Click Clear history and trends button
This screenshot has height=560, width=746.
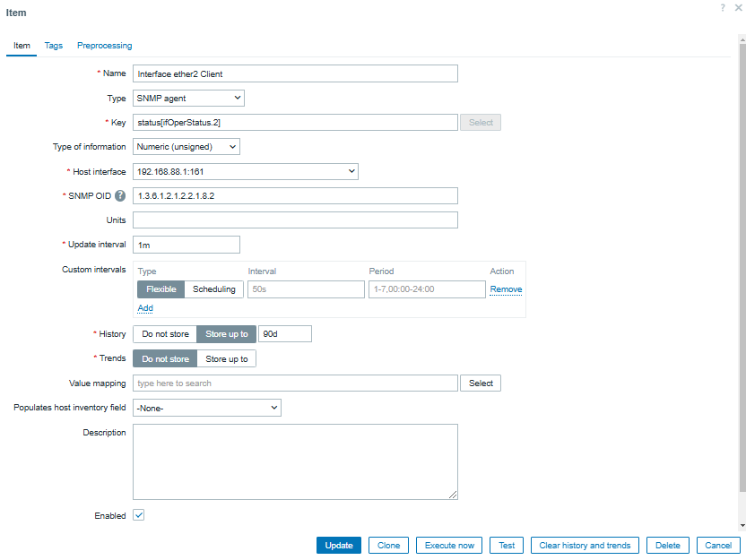coord(585,546)
